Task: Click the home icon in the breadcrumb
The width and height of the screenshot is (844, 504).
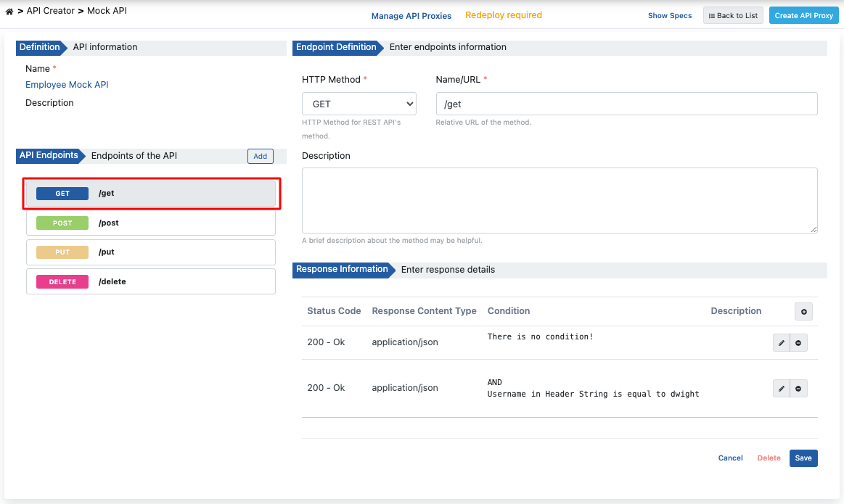Action: [8, 10]
